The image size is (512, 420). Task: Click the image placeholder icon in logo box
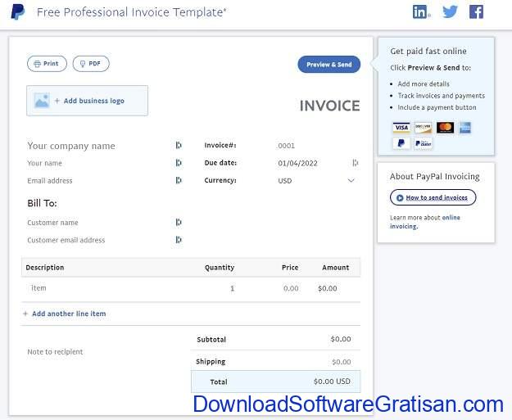[x=42, y=101]
